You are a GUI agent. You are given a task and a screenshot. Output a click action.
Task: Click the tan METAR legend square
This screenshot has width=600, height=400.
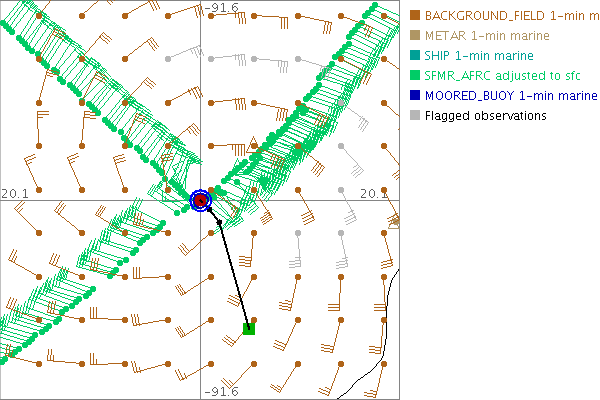click(x=414, y=36)
